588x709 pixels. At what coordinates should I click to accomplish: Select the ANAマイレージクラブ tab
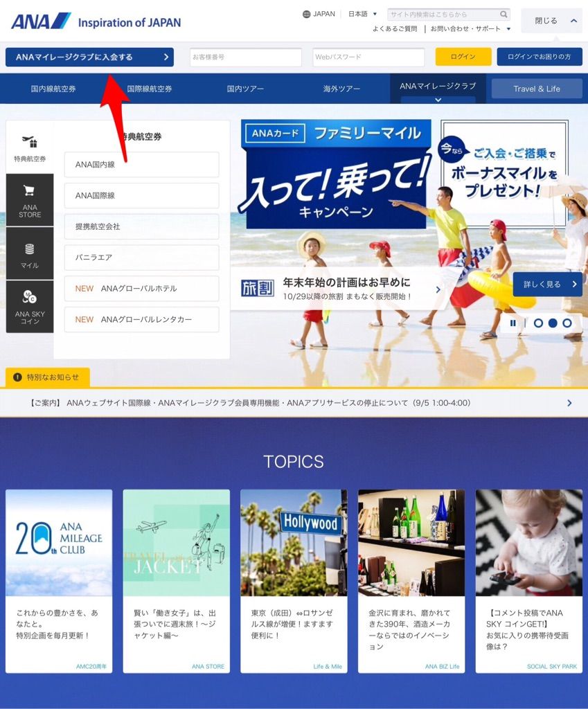point(438,86)
